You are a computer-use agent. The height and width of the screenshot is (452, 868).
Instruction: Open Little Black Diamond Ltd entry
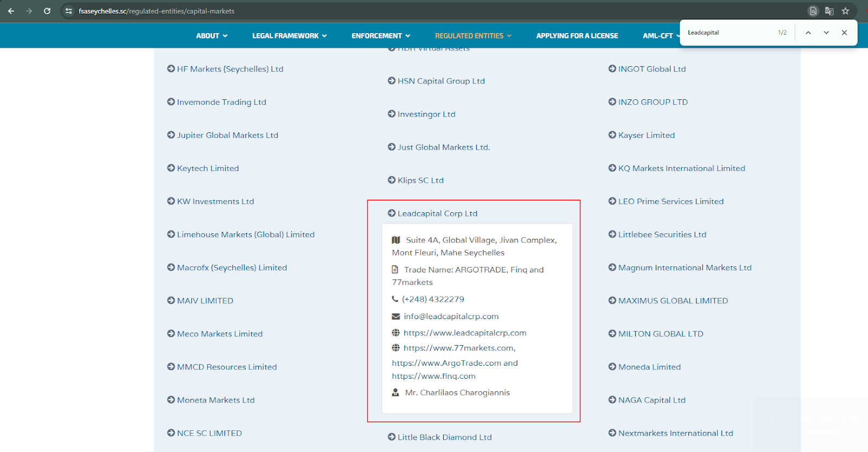[439, 437]
